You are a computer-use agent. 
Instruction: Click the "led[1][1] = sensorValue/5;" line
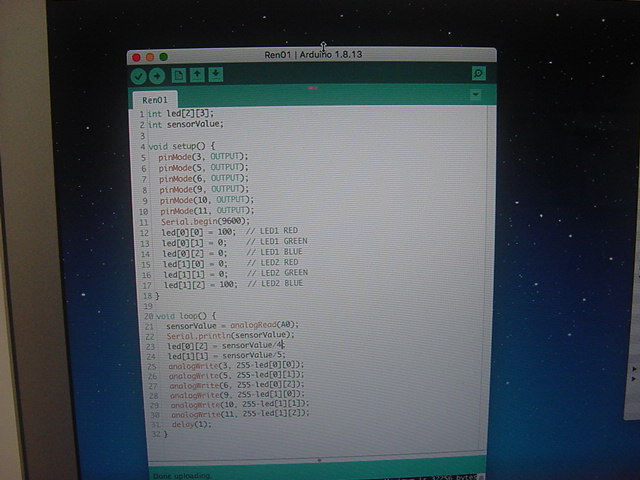click(x=227, y=356)
